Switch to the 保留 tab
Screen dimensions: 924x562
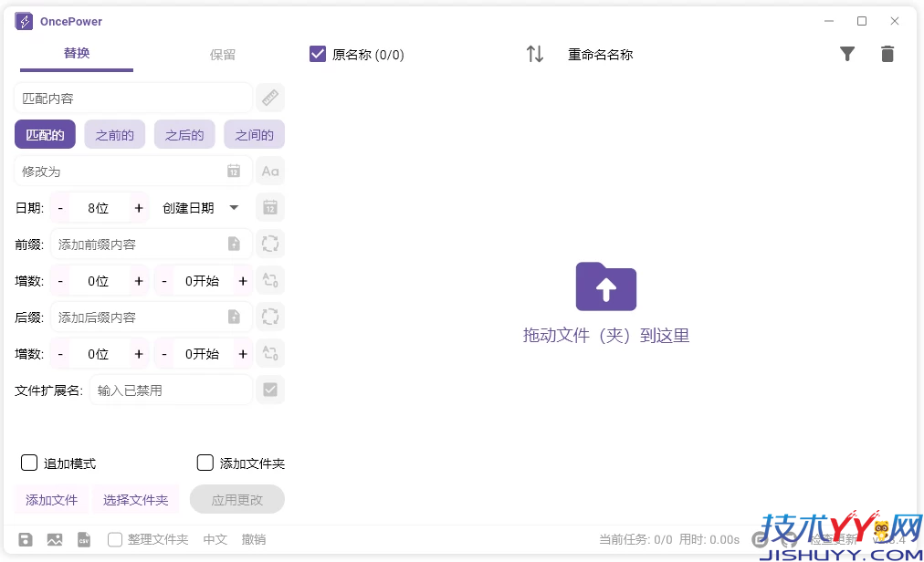point(224,54)
